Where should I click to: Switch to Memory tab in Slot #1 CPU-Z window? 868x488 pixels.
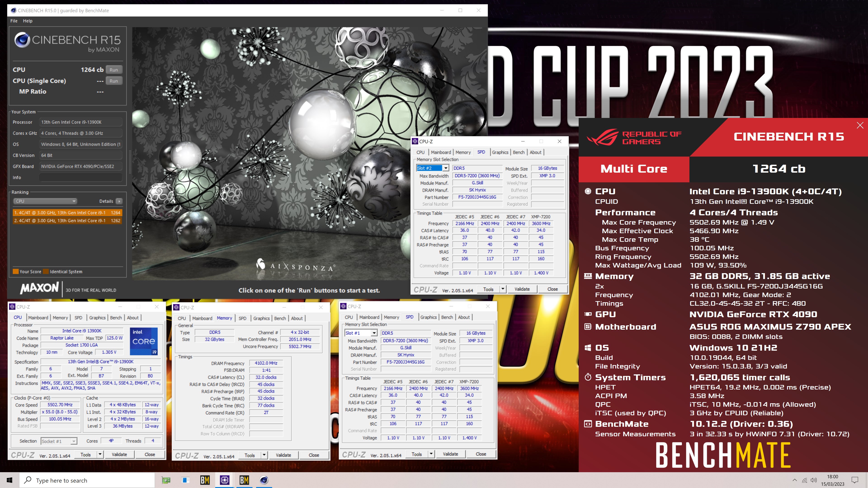(x=391, y=317)
